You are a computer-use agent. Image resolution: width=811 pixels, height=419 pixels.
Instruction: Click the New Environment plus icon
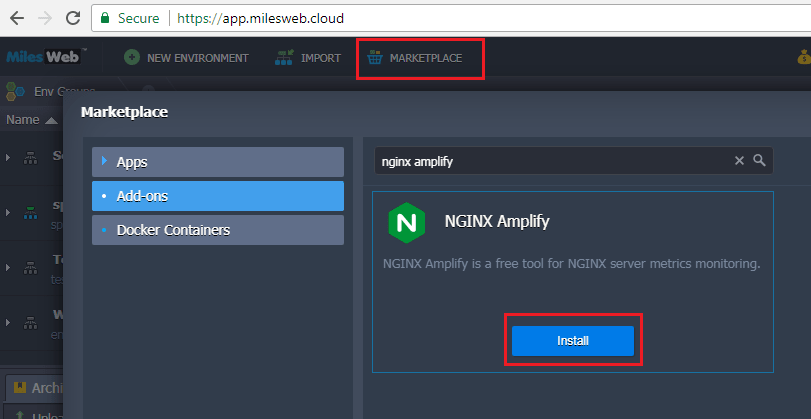click(132, 57)
